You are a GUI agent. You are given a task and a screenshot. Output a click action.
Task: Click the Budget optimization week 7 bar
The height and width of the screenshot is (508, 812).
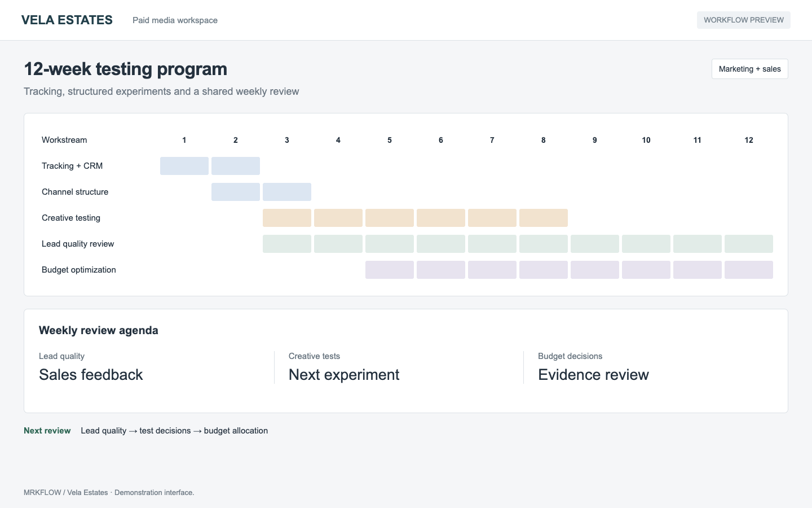492,270
